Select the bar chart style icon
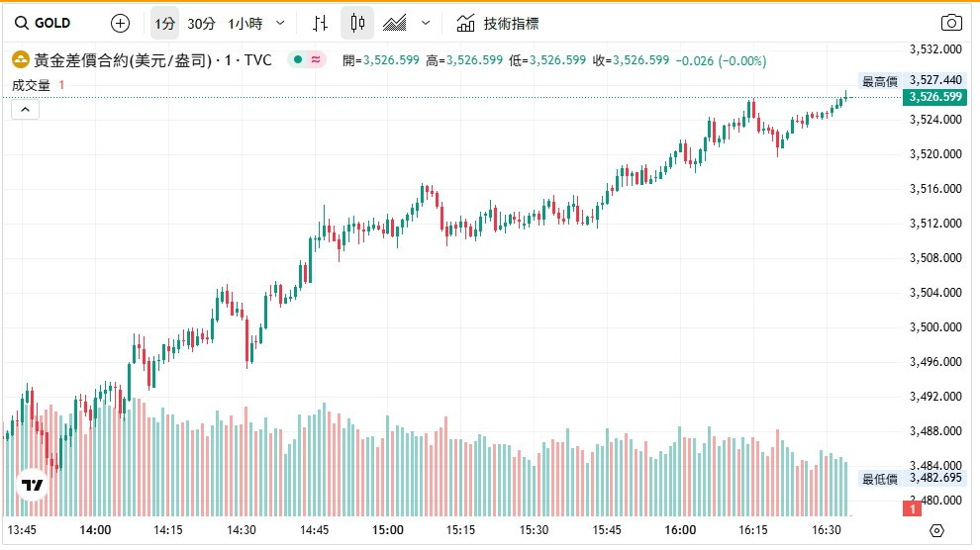This screenshot has height=550, width=980. [320, 23]
